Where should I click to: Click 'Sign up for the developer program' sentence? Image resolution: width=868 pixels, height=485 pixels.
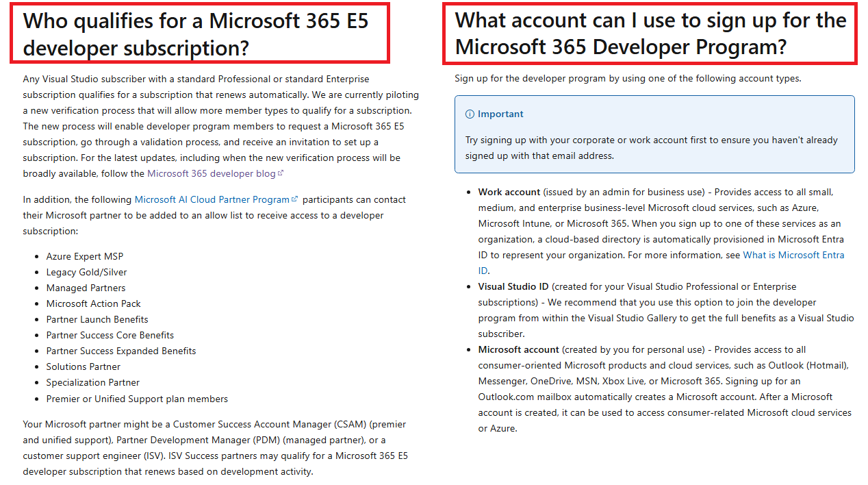628,78
